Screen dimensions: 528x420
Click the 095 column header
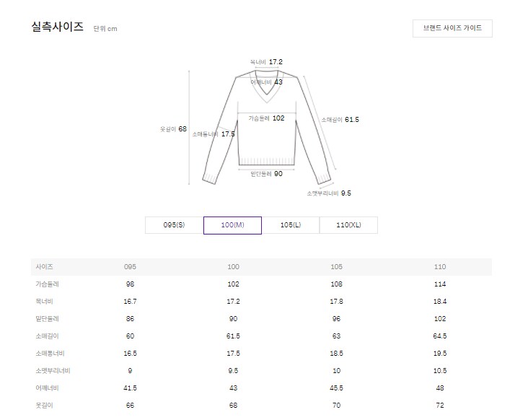[130, 267]
